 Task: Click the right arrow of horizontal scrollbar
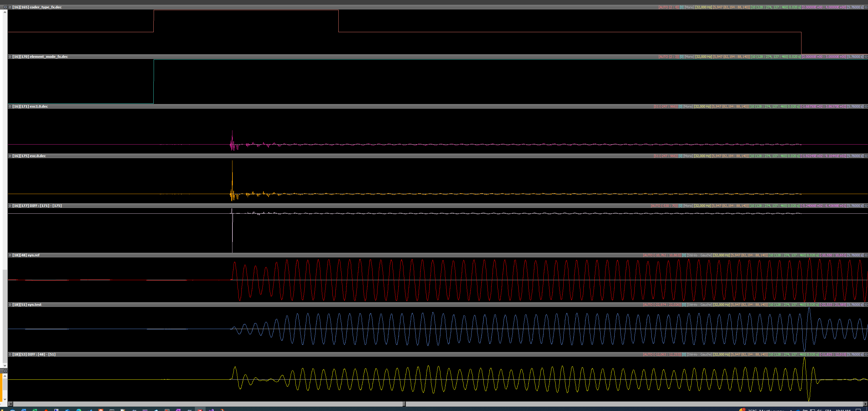[x=865, y=404]
